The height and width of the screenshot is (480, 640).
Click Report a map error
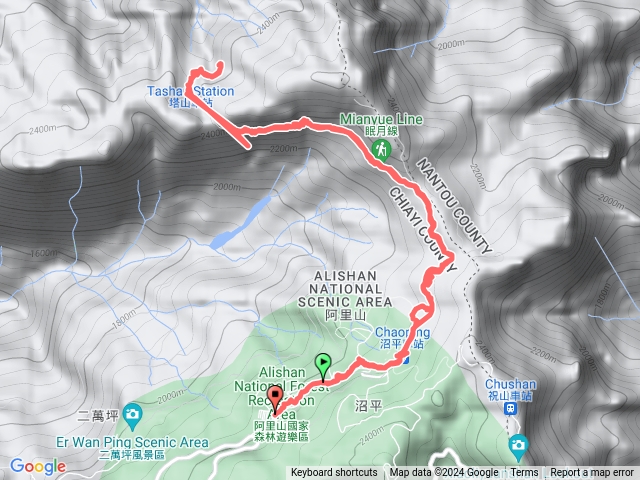[592, 473]
